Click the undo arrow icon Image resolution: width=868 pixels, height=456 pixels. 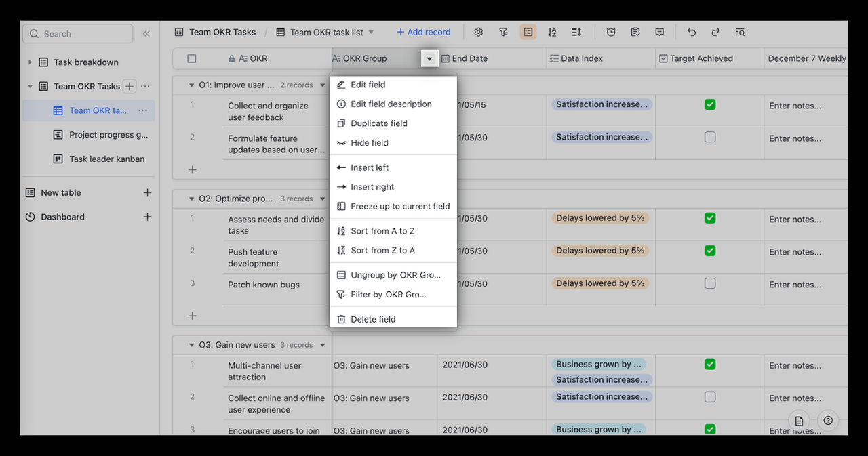(x=691, y=32)
